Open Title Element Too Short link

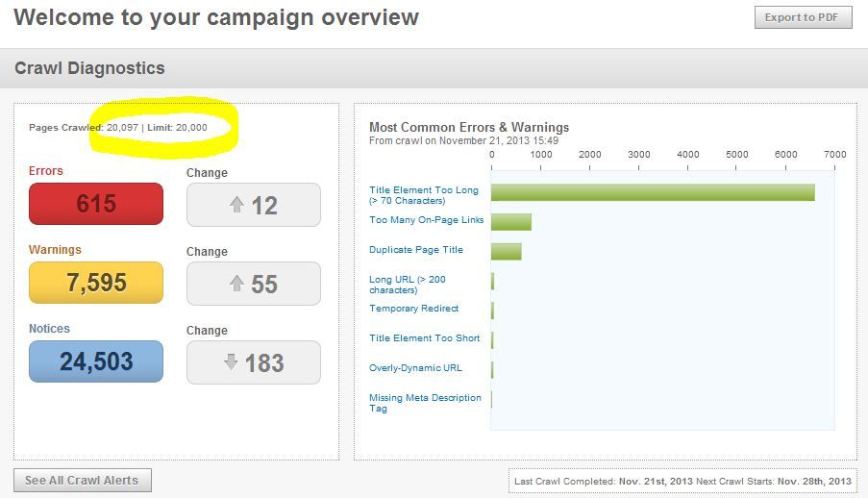(424, 338)
